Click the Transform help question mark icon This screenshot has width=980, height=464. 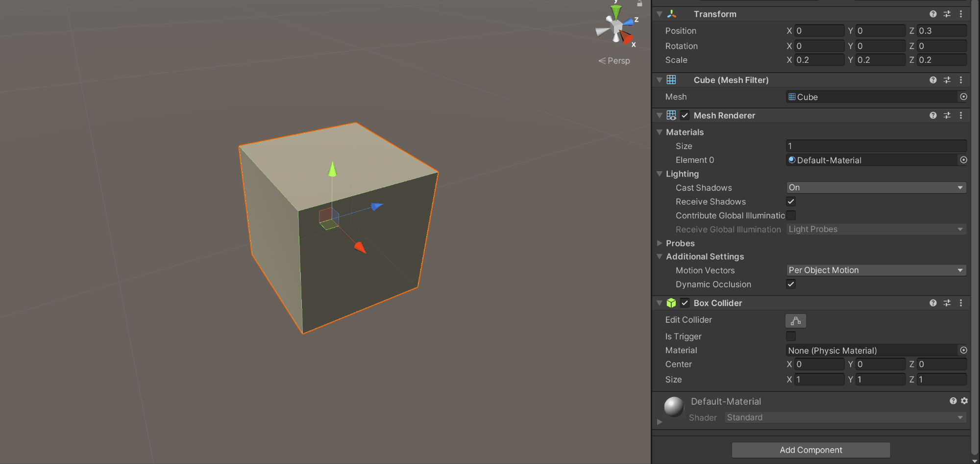932,14
